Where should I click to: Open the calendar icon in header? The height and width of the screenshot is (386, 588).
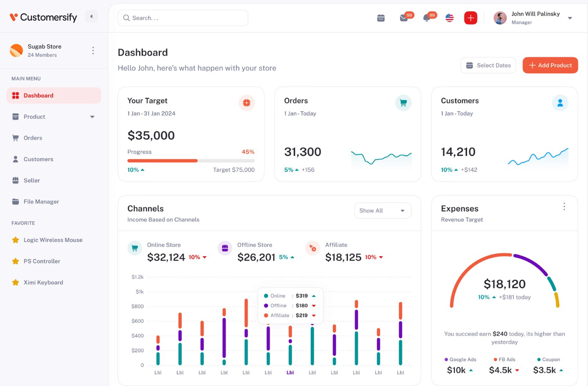(381, 18)
